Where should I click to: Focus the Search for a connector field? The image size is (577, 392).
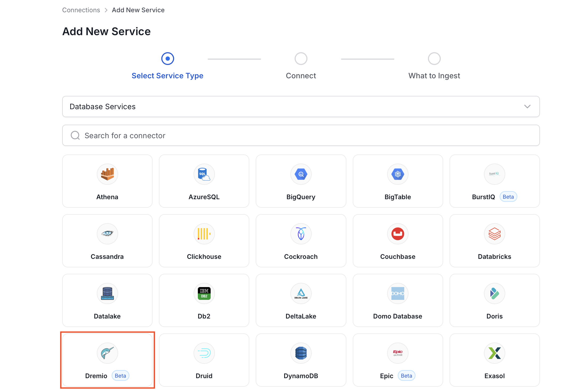[x=301, y=135]
